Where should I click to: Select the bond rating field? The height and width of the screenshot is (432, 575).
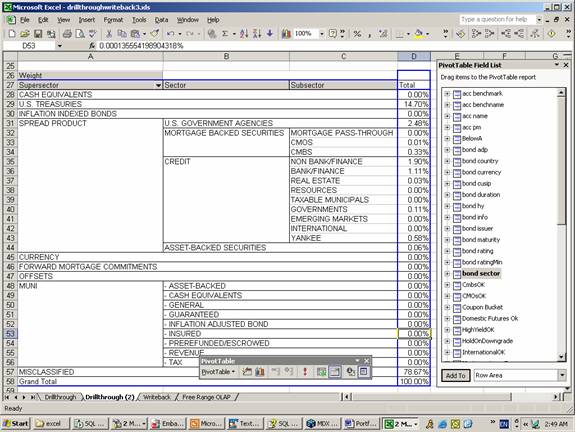pyautogui.click(x=477, y=251)
